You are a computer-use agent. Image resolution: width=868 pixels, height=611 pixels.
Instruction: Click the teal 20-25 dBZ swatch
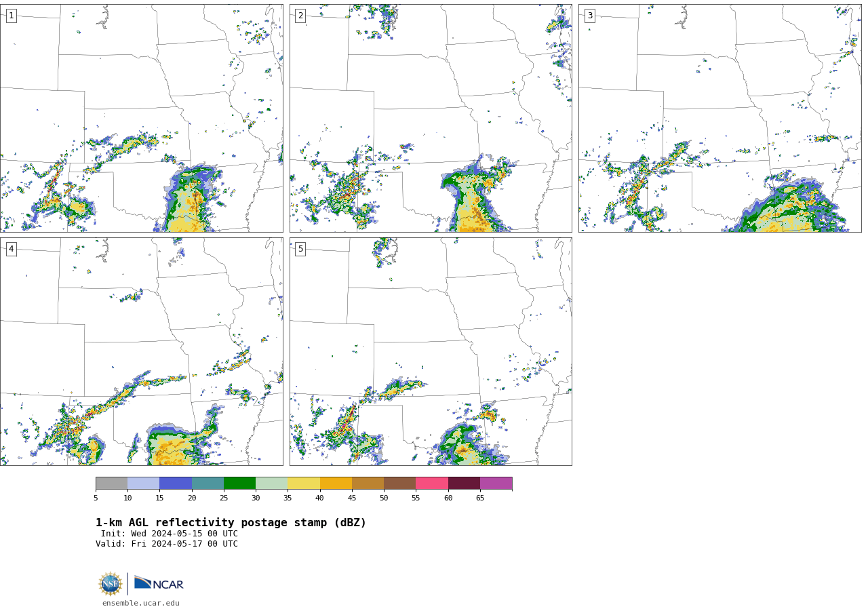pos(208,484)
